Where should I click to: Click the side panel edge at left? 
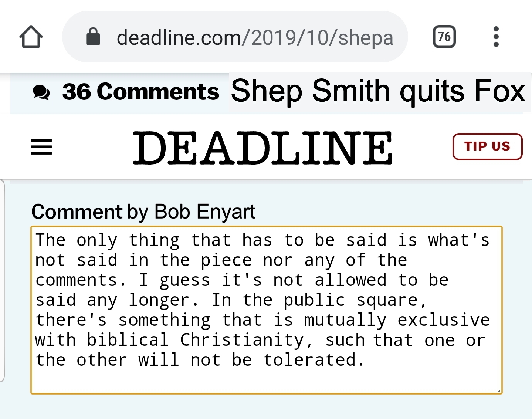click(3, 281)
